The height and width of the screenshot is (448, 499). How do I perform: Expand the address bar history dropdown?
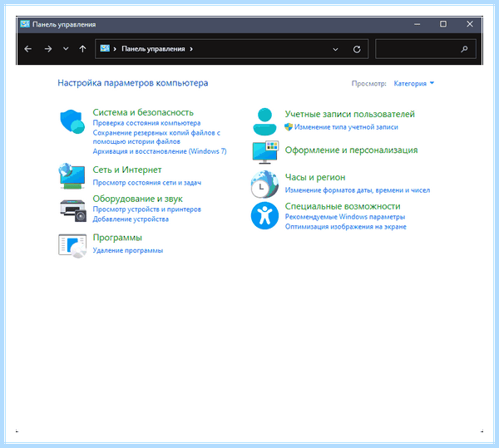335,49
